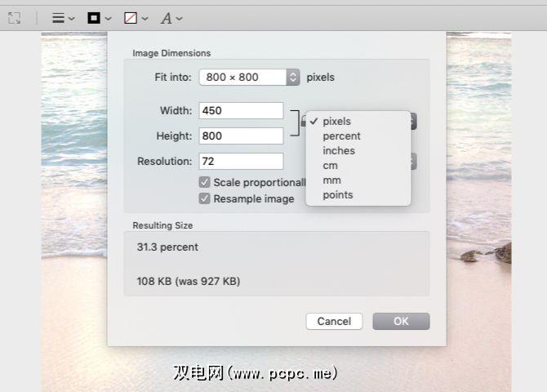Click the proportional lock bracket icon
This screenshot has width=547, height=392.
pos(294,122)
